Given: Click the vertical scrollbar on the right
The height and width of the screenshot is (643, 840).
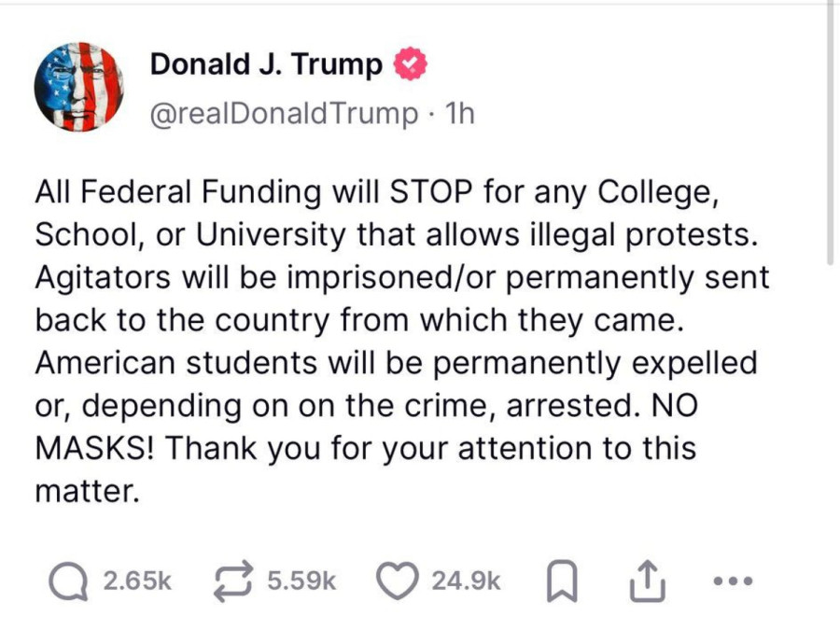Looking at the screenshot, I should [x=830, y=131].
